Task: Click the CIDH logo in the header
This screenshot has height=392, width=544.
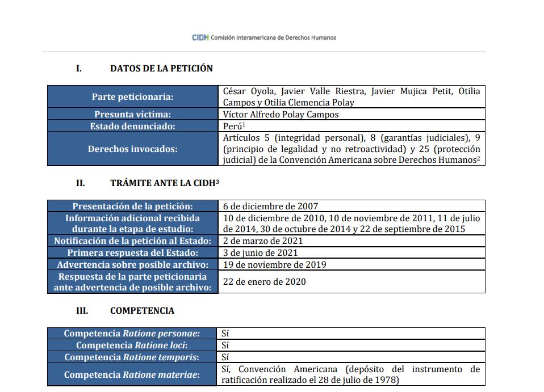Action: coord(200,37)
